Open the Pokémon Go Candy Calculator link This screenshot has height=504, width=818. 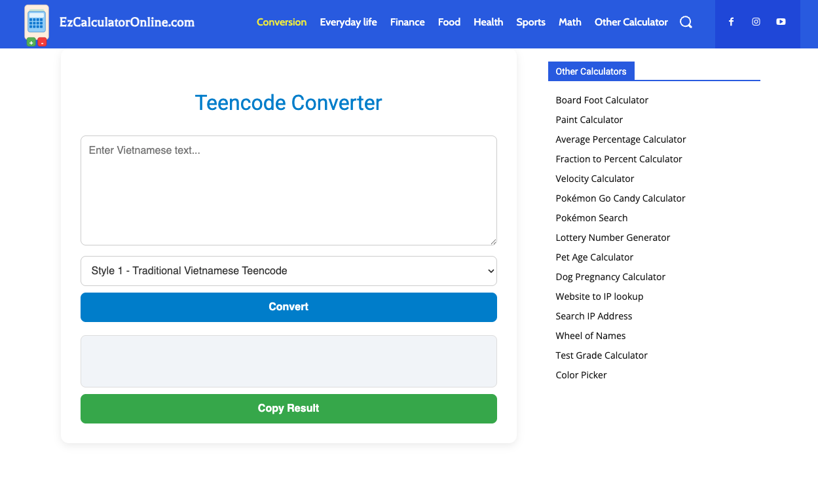620,198
